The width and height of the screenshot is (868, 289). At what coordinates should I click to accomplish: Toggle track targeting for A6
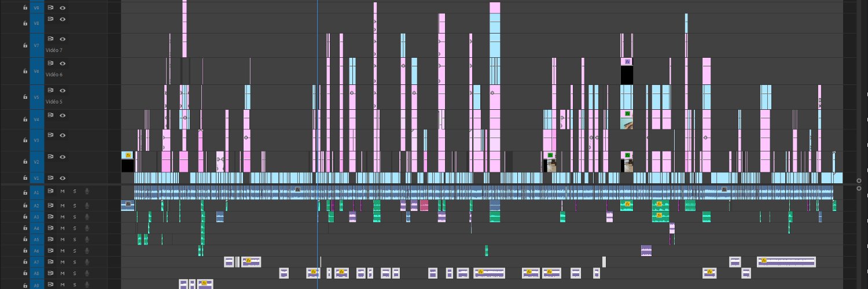tap(37, 251)
